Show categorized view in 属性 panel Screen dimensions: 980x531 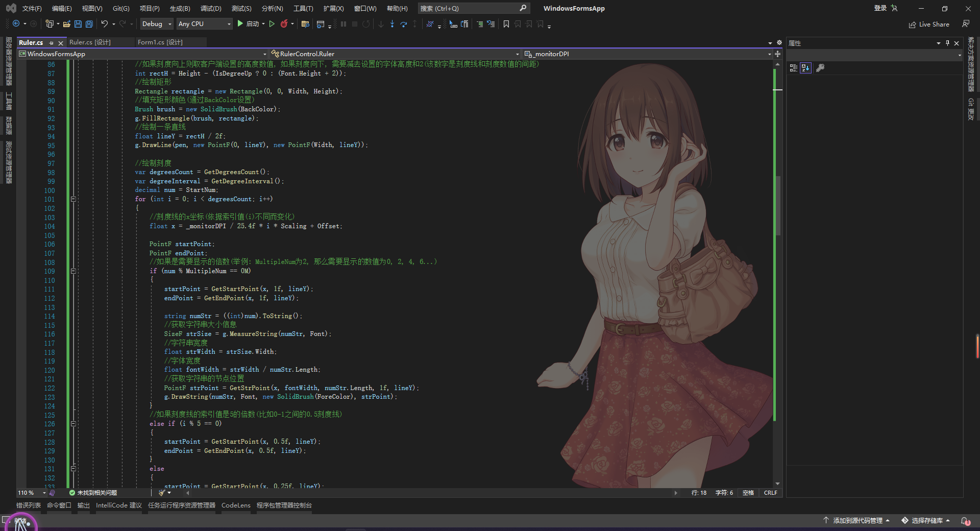793,68
